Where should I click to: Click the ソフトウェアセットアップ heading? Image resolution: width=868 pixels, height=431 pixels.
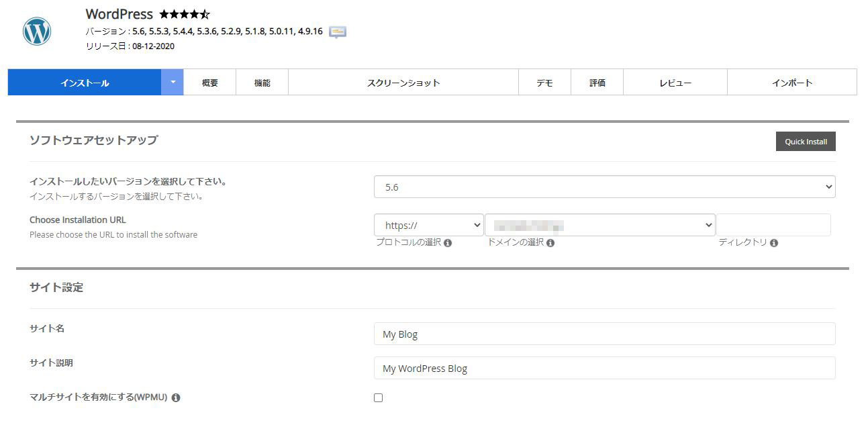click(93, 140)
